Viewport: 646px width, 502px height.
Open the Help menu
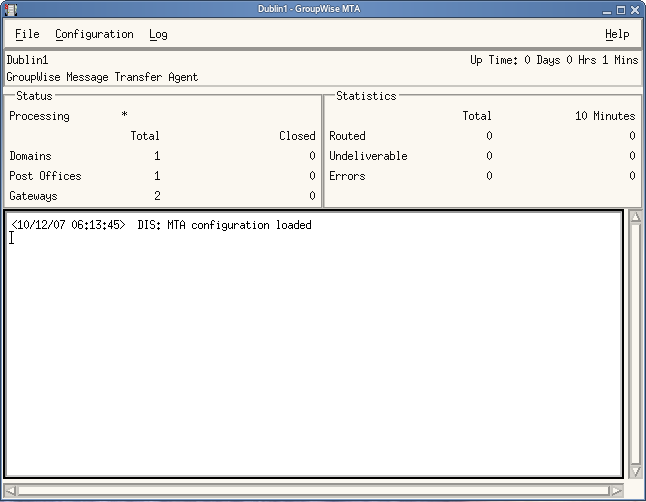tap(617, 35)
